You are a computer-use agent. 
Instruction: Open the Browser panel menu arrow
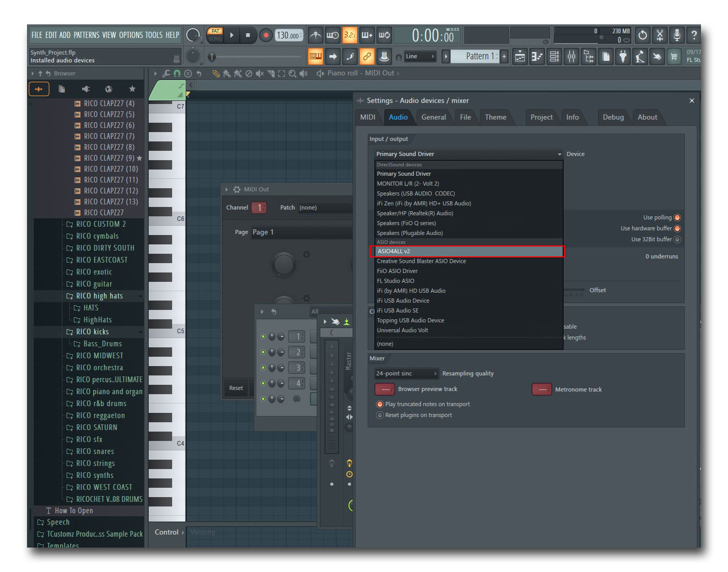click(x=33, y=74)
